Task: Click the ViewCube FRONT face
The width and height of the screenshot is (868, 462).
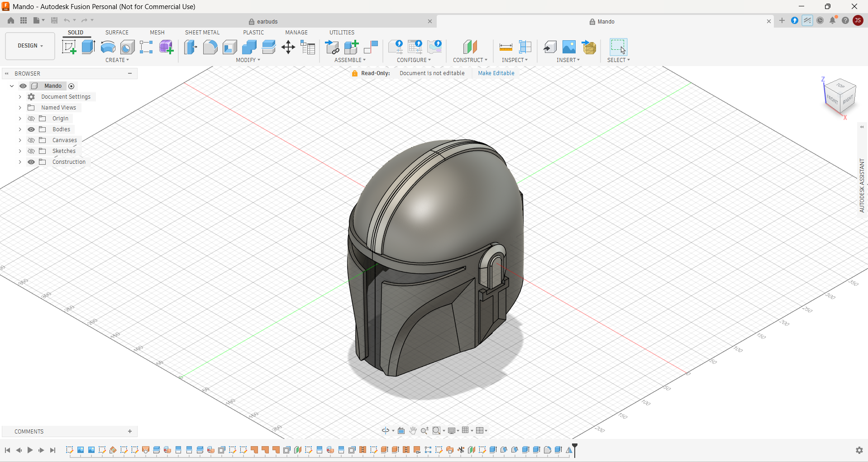Action: [x=832, y=100]
